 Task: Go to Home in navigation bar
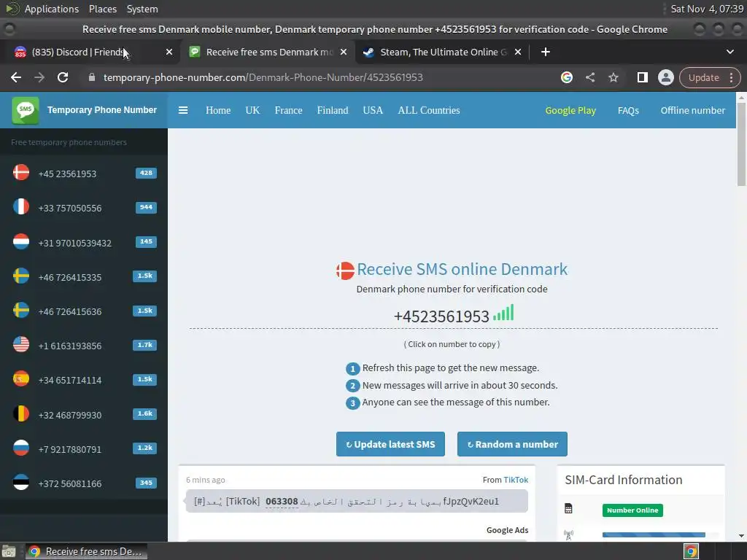point(218,111)
